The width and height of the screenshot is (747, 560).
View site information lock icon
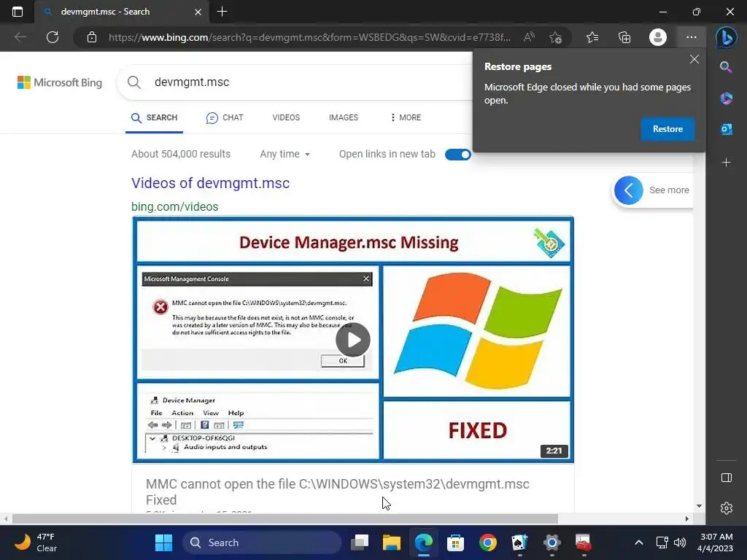pyautogui.click(x=92, y=37)
